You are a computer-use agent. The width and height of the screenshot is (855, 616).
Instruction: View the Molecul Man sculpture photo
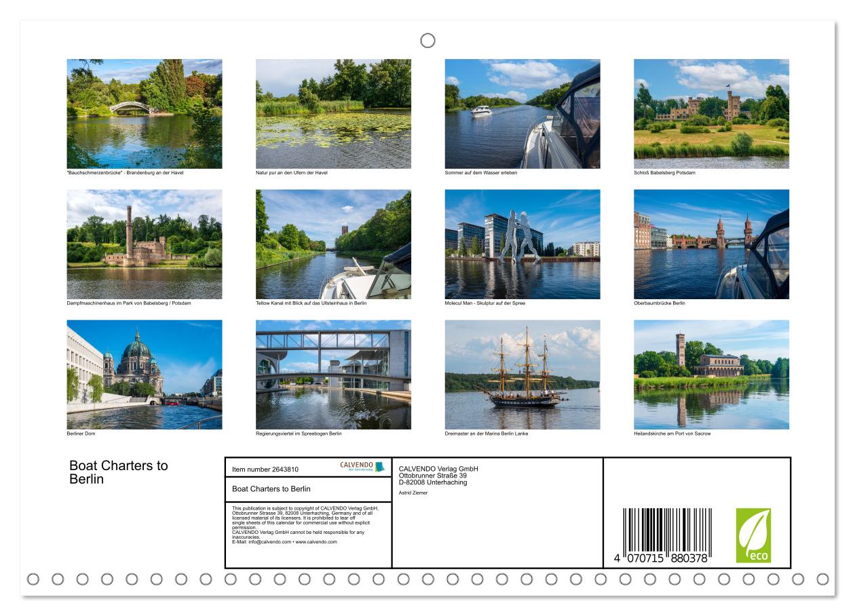pyautogui.click(x=522, y=244)
